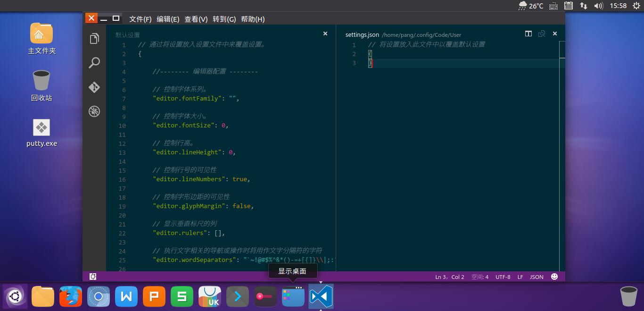Open the 帮助(H) menu
Viewport: 644px width, 311px height.
coord(253,19)
